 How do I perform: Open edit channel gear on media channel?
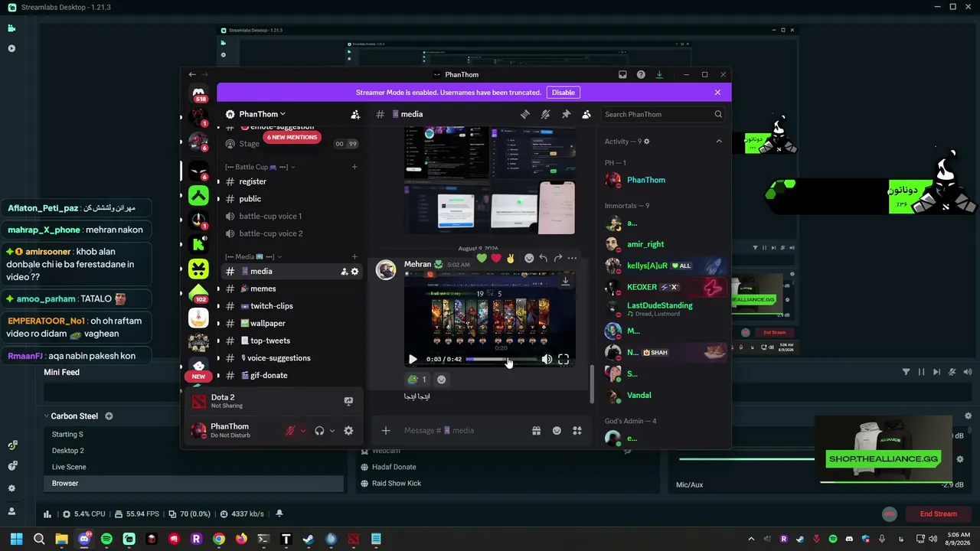(x=354, y=272)
